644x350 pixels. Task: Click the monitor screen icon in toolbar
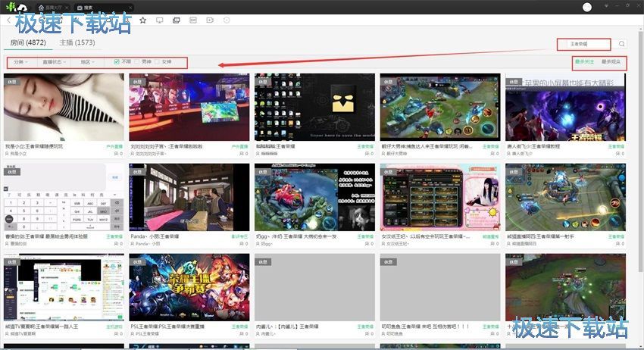[160, 20]
